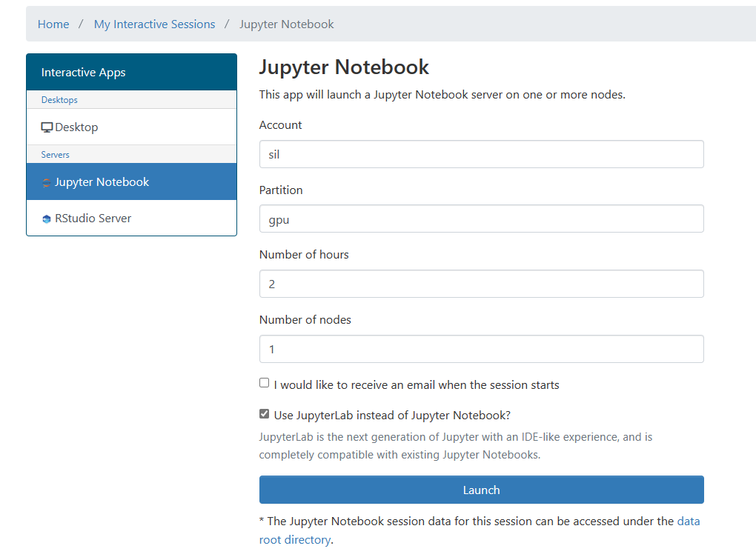Enable email notification when session starts checkbox
Viewport: 756px width, 560px height.
click(264, 383)
